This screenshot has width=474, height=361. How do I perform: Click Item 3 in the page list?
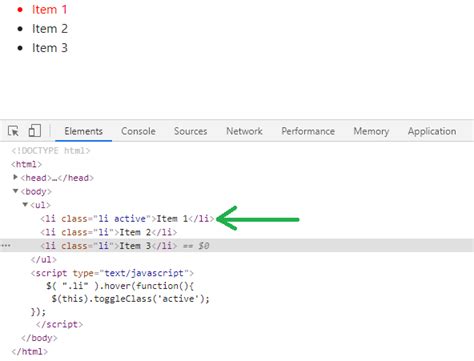[x=50, y=48]
